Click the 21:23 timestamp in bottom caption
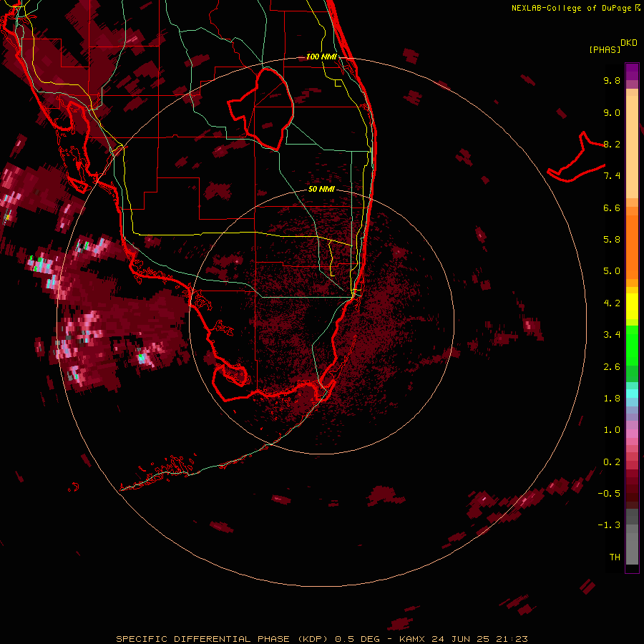Image resolution: width=644 pixels, height=644 pixels. [512, 639]
